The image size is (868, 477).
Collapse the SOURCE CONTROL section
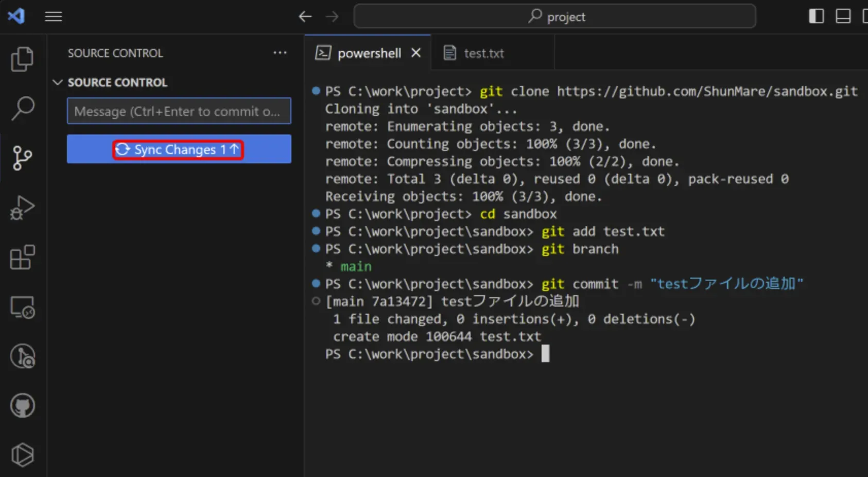pos(58,82)
